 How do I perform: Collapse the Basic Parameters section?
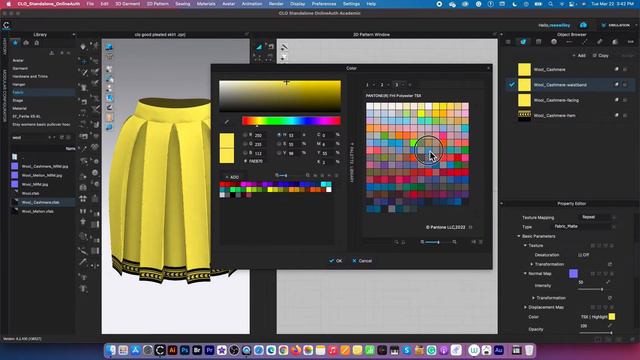pos(519,236)
